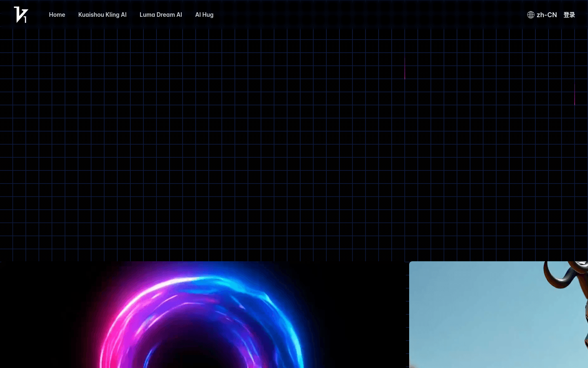
Task: Click the globe language icon
Action: (x=531, y=15)
